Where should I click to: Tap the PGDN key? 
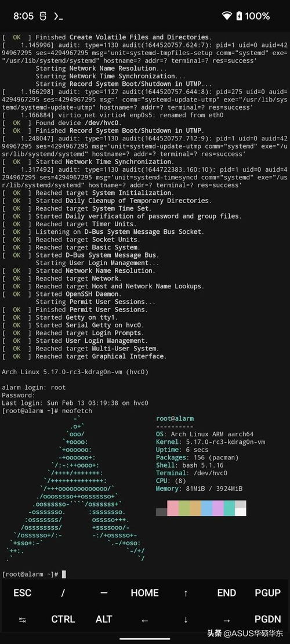point(267,619)
